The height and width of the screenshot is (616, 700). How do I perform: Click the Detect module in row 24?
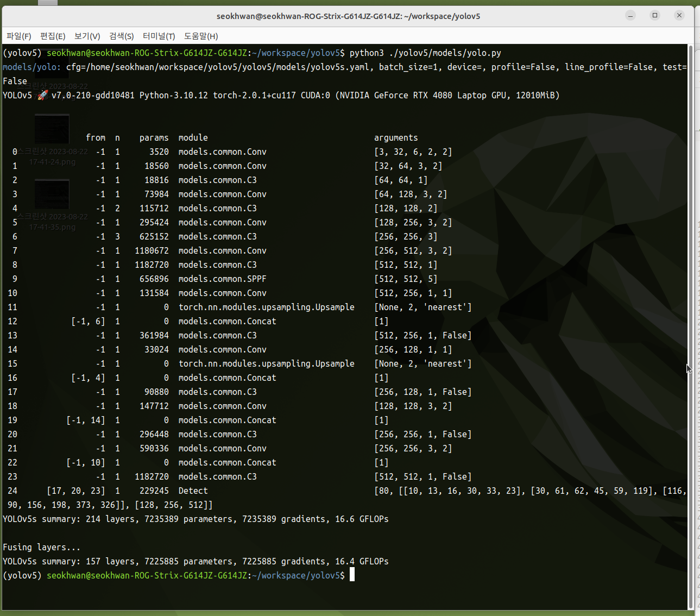(193, 491)
